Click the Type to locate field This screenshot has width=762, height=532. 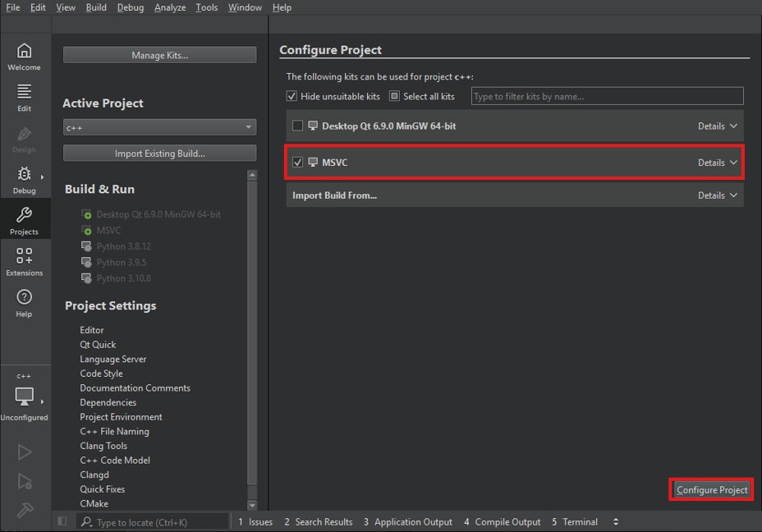152,522
